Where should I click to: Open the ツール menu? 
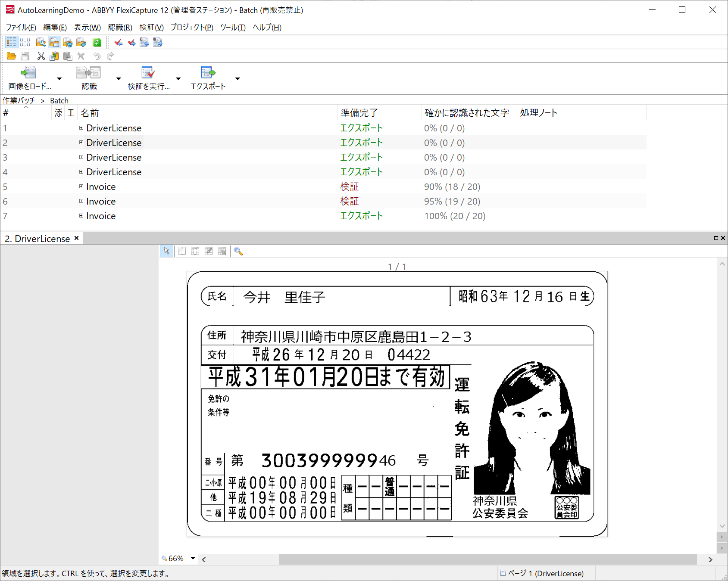(x=233, y=27)
